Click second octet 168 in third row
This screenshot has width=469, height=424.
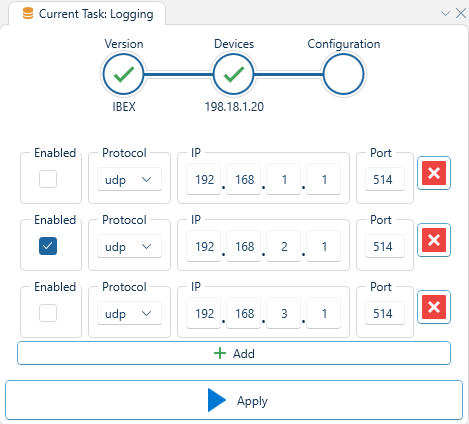[x=244, y=313]
